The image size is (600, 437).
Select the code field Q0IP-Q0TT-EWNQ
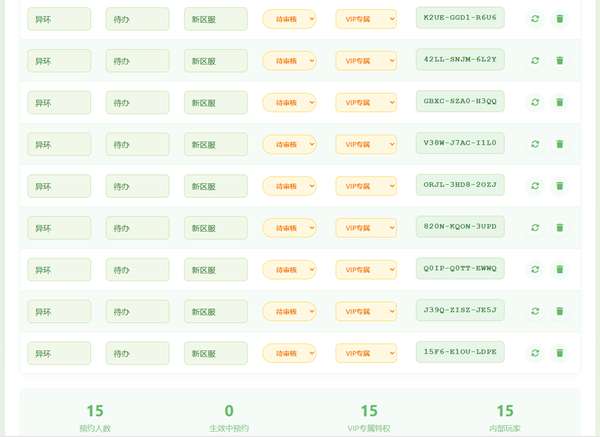click(460, 268)
